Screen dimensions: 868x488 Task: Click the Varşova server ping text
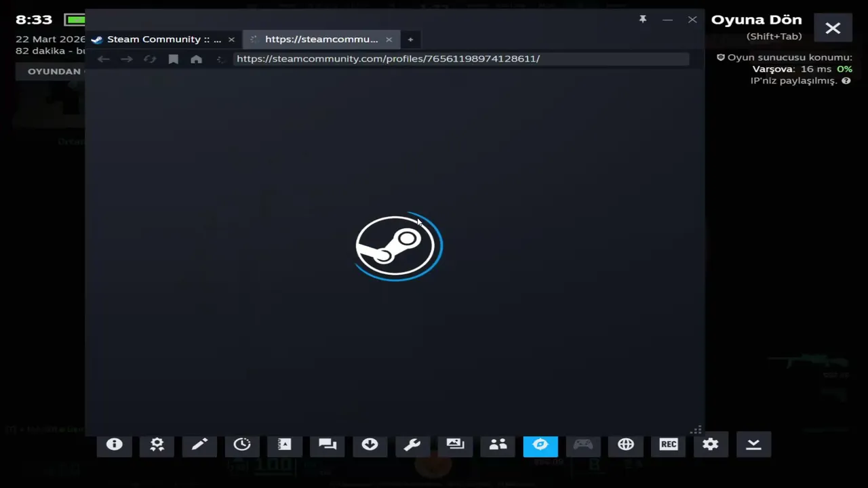(802, 69)
